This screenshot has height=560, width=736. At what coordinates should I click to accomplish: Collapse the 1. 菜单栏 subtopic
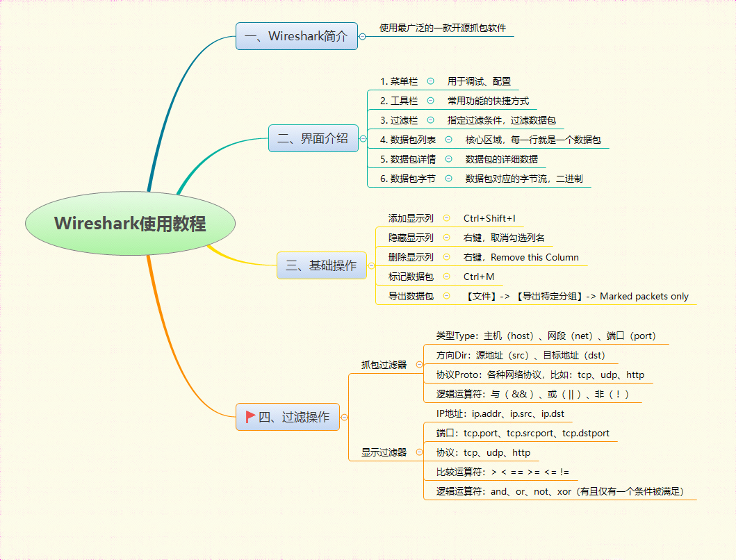(x=430, y=81)
